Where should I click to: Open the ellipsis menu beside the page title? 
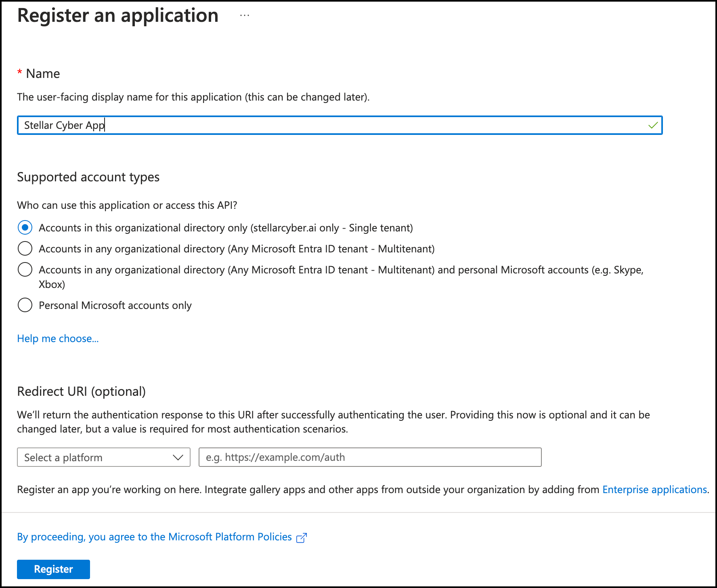[x=244, y=16]
